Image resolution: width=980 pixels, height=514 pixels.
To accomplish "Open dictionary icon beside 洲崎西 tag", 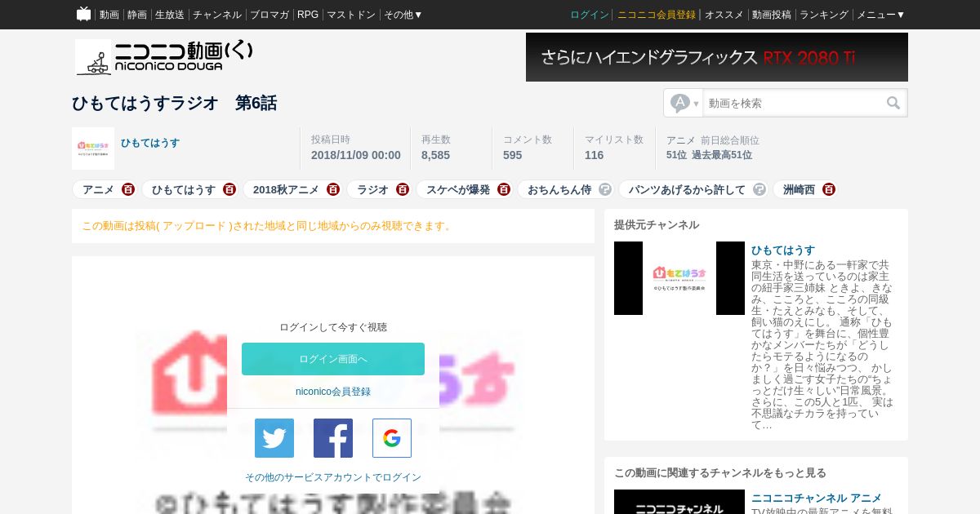I will pos(829,189).
